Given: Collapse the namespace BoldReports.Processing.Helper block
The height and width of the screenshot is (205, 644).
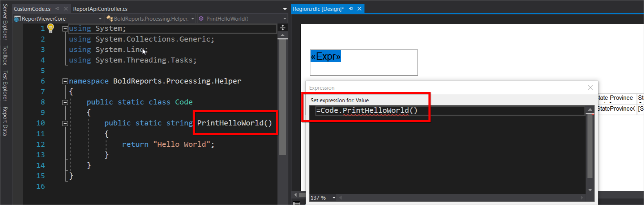Looking at the screenshot, I should tap(65, 81).
